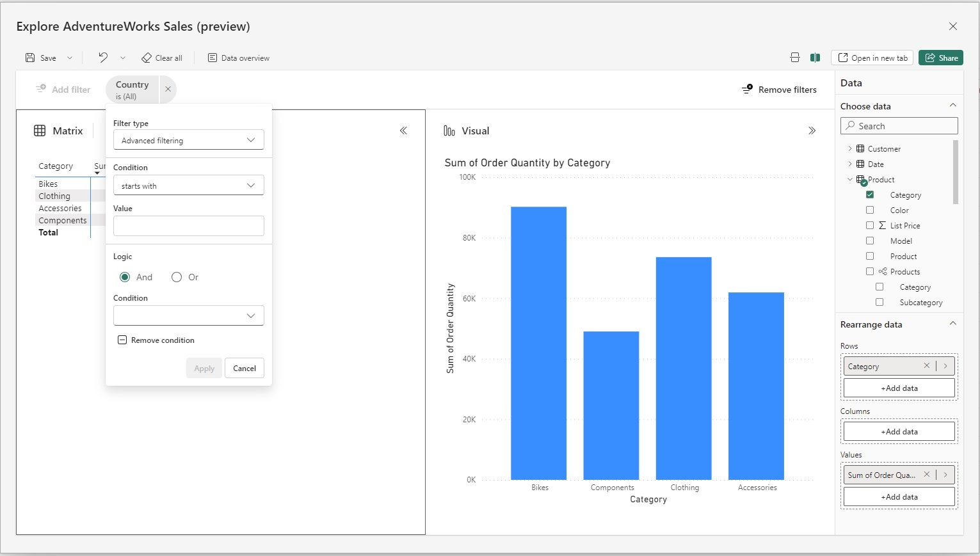The image size is (980, 556).
Task: Select the horizontal split layout icon
Action: [794, 57]
